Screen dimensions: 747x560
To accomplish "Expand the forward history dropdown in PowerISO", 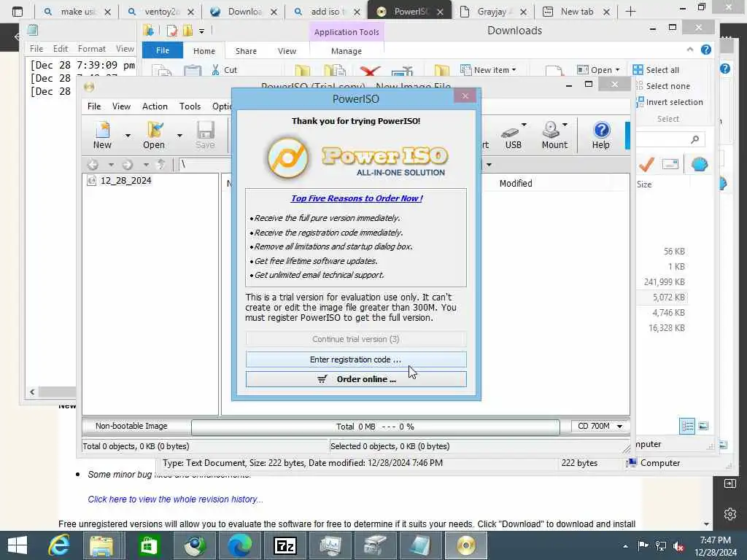I will click(146, 165).
